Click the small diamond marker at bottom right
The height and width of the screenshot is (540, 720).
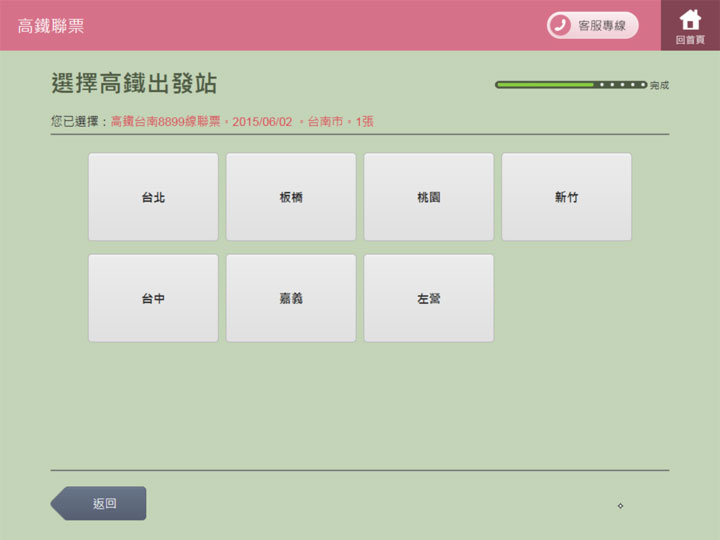click(620, 505)
